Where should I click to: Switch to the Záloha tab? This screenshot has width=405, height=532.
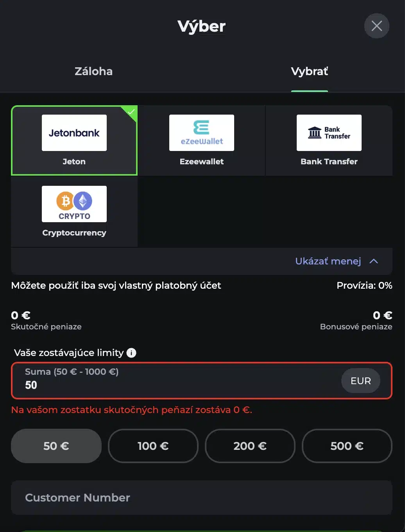click(94, 71)
